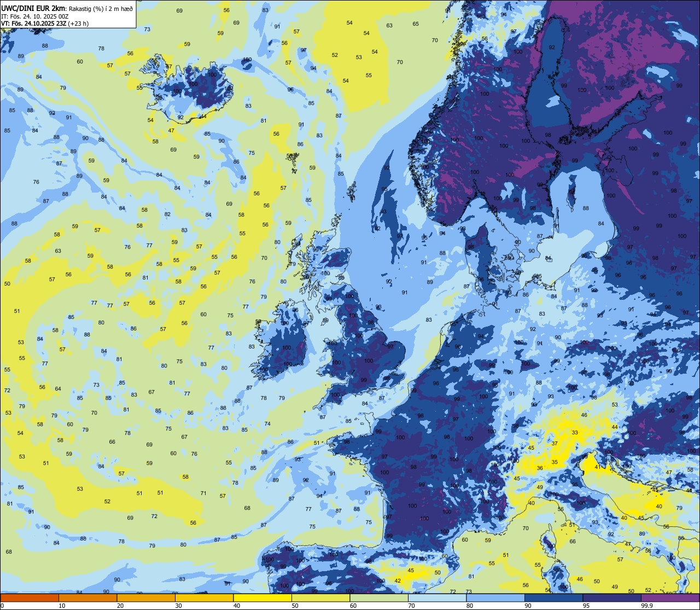
Task: Click the '30' tick label on the colour bar
Action: [178, 606]
